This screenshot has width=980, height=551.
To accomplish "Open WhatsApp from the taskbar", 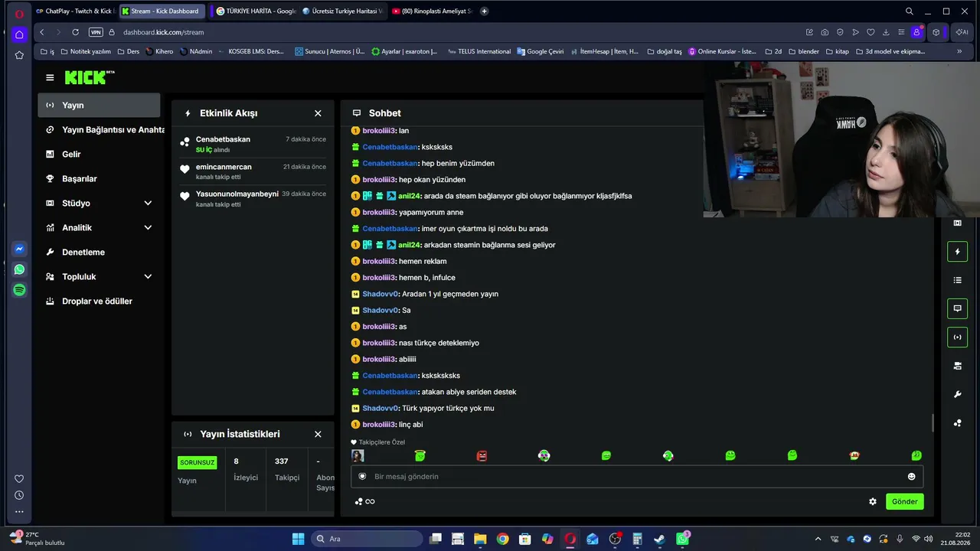I will pos(682,539).
